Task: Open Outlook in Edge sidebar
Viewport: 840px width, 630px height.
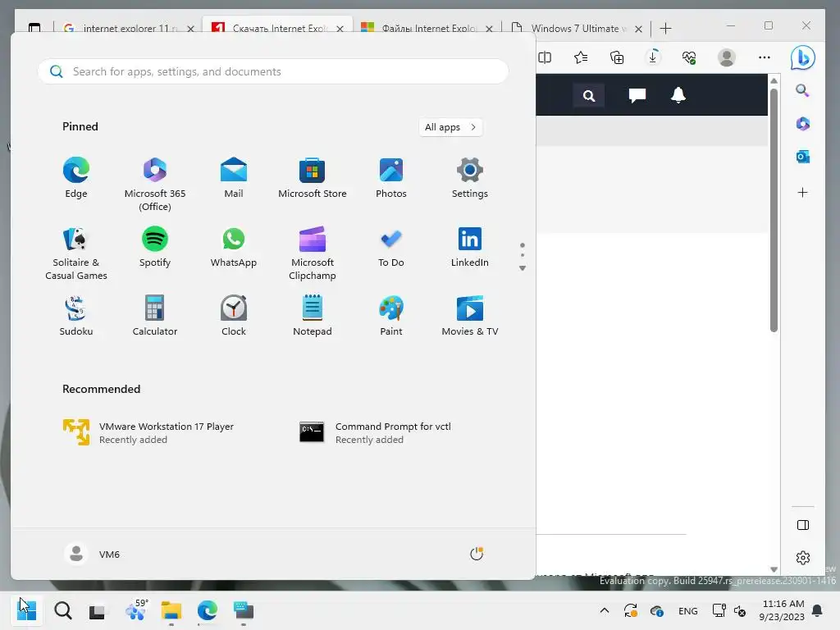Action: point(802,157)
